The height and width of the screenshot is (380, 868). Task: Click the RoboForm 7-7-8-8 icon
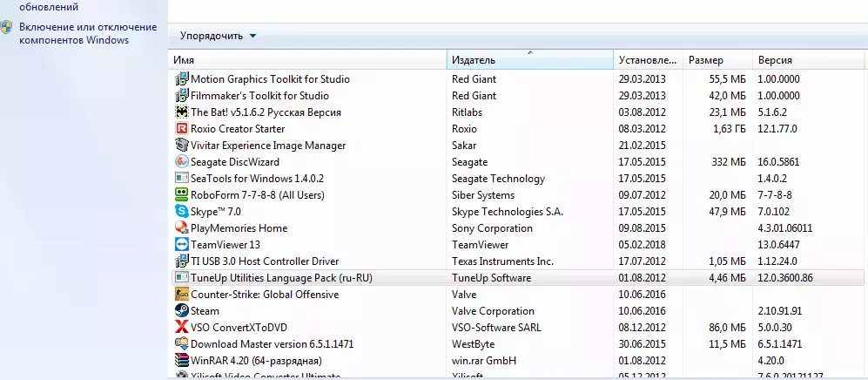point(182,195)
